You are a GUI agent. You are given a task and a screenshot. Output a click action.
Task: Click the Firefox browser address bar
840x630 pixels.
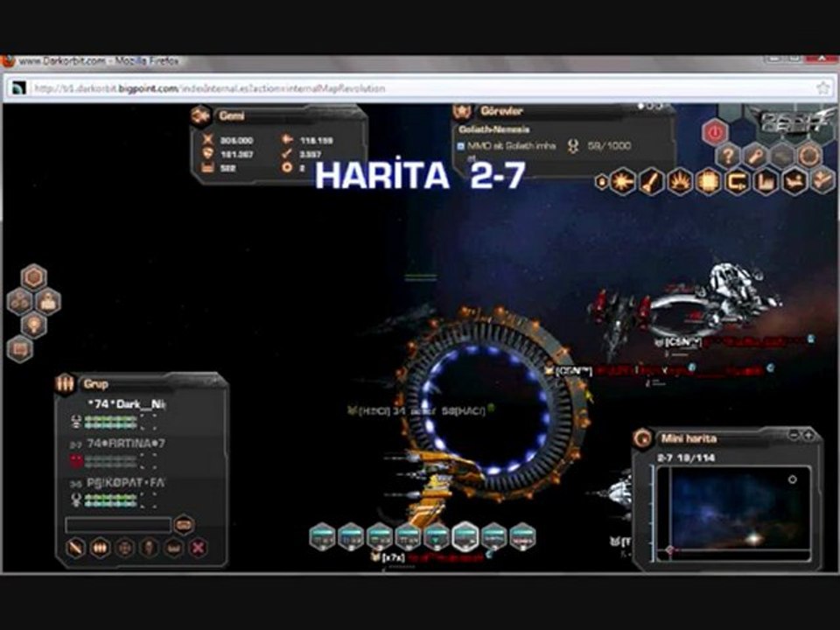pyautogui.click(x=420, y=88)
